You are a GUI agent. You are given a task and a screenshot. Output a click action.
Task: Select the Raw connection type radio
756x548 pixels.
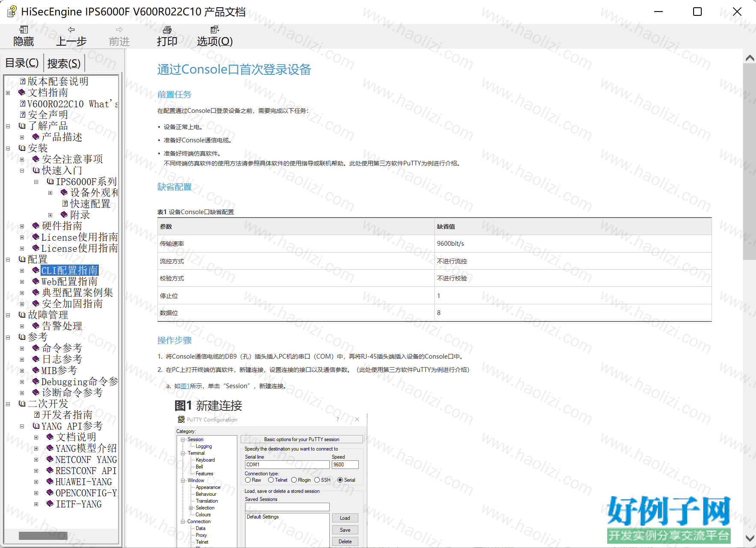[248, 480]
